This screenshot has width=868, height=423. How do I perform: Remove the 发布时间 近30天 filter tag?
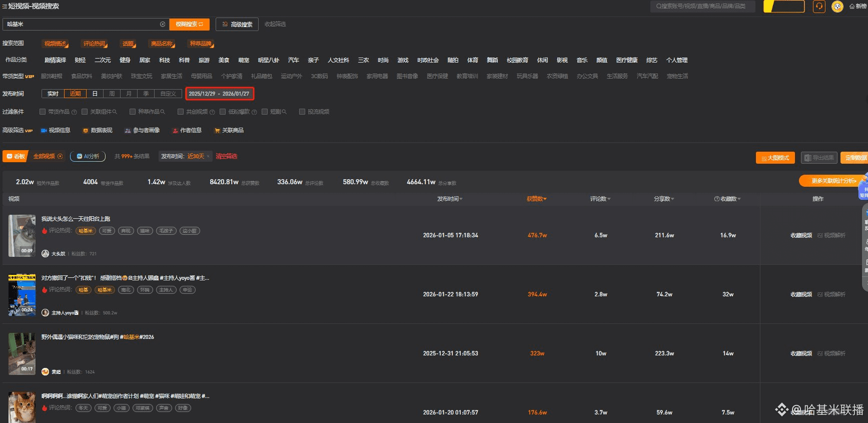[x=208, y=157]
